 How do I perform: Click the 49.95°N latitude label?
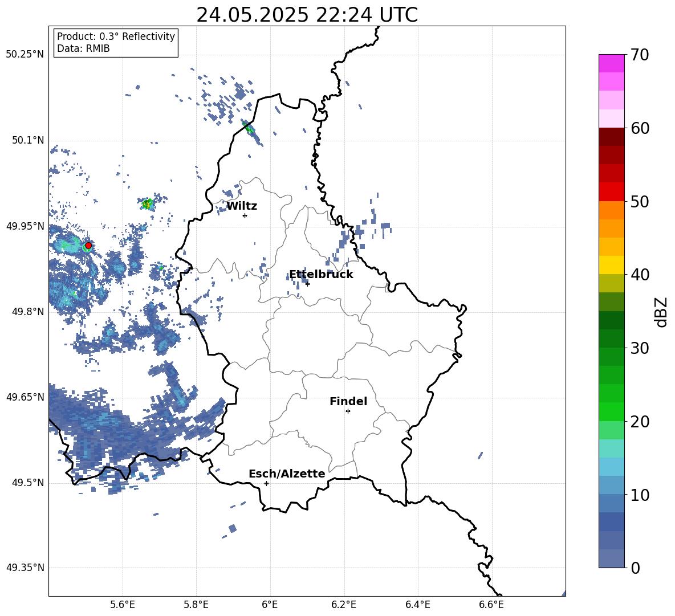coord(25,226)
